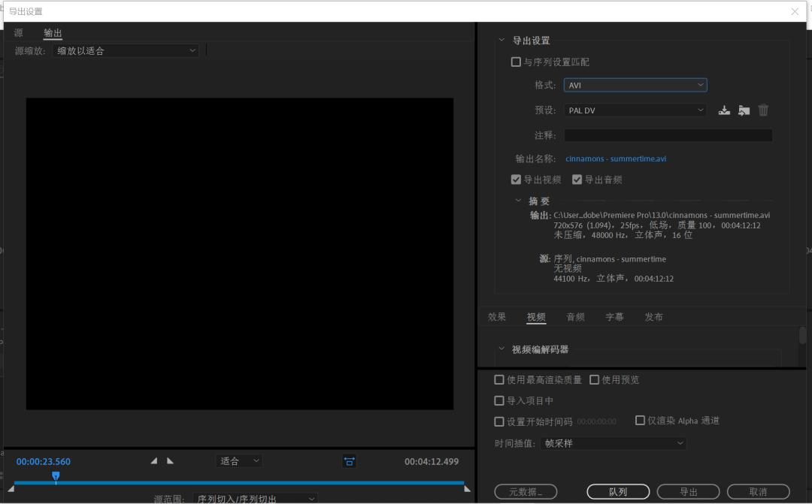This screenshot has width=812, height=504.
Task: Switch to the 源 tab
Action: (18, 33)
